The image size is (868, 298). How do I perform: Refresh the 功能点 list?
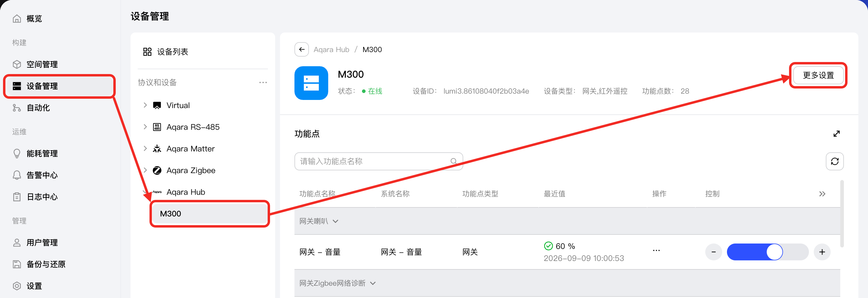pyautogui.click(x=835, y=161)
